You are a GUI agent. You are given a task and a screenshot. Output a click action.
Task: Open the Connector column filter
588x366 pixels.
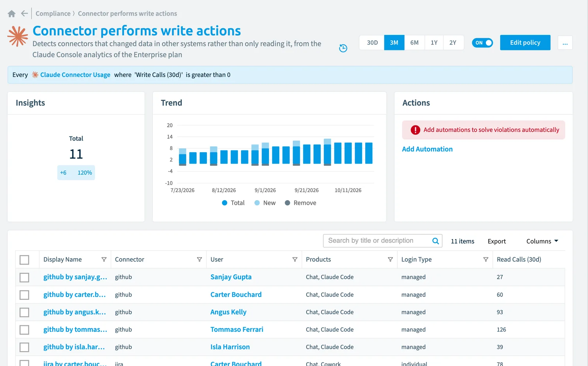pos(200,259)
